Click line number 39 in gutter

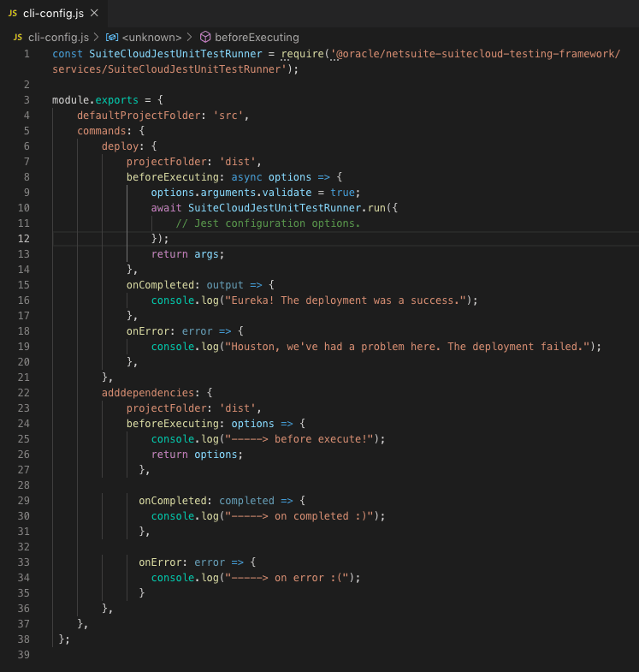(x=24, y=655)
